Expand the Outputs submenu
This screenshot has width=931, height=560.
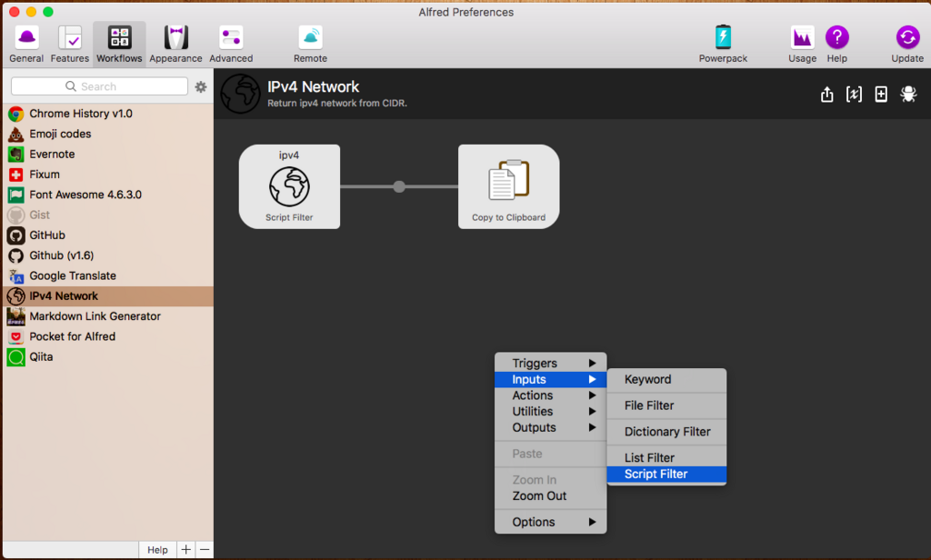pos(550,427)
